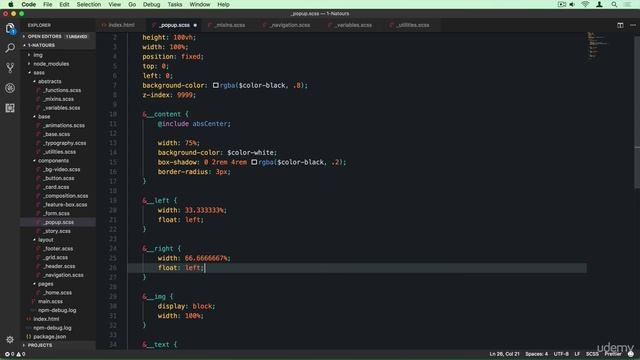
Task: Switch to the _utilities.scss tab
Action: click(413, 25)
